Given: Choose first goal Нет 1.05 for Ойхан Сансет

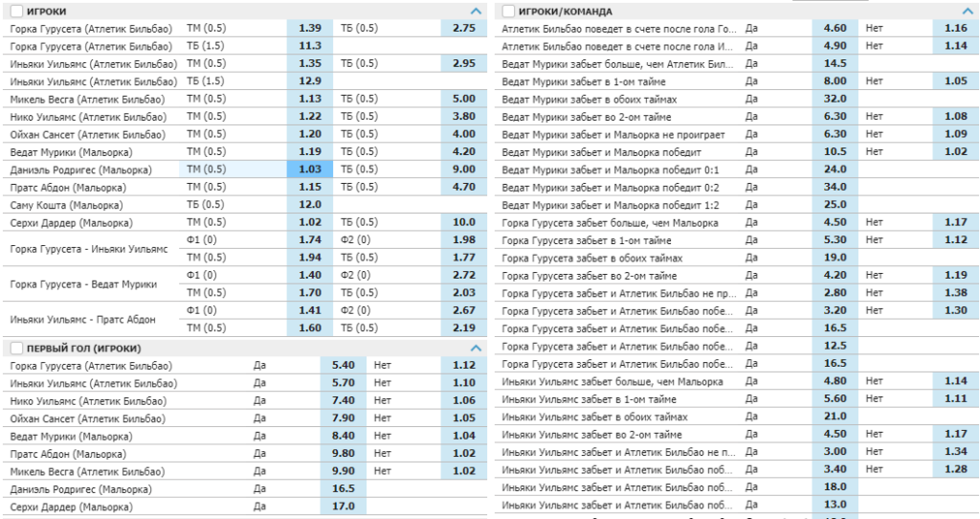Looking at the screenshot, I should [x=464, y=417].
